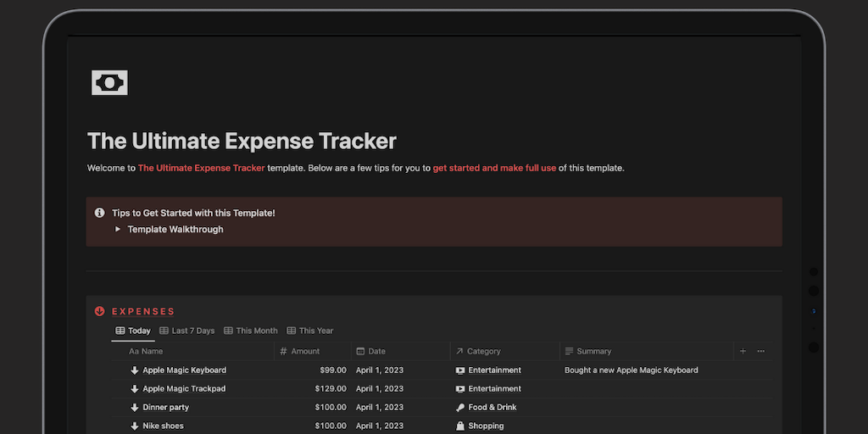Click the Food & Drink category icon
The image size is (868, 434).
pos(460,408)
